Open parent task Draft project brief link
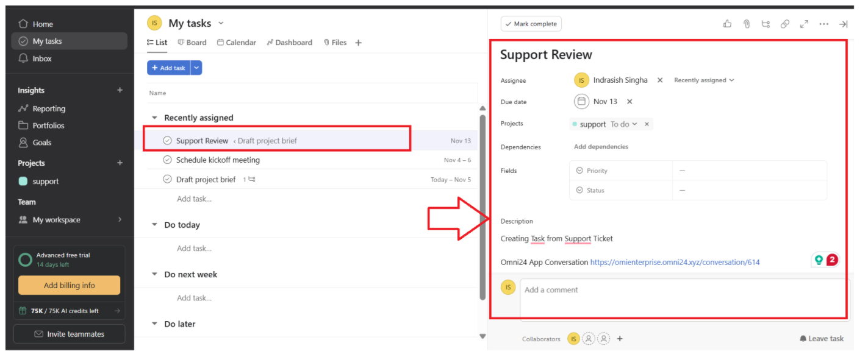Screen dimensions: 868x357 coord(265,141)
